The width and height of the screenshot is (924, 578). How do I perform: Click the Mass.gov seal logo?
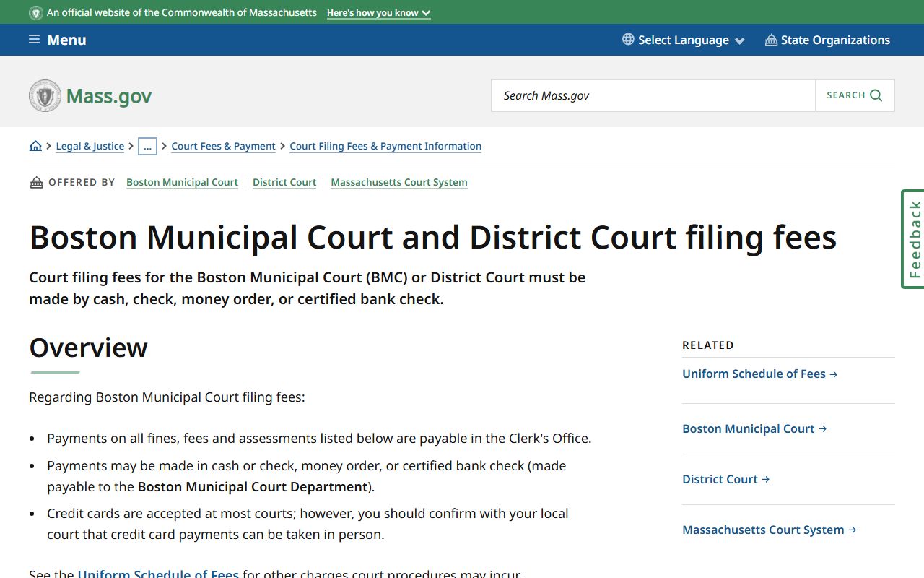(x=45, y=95)
